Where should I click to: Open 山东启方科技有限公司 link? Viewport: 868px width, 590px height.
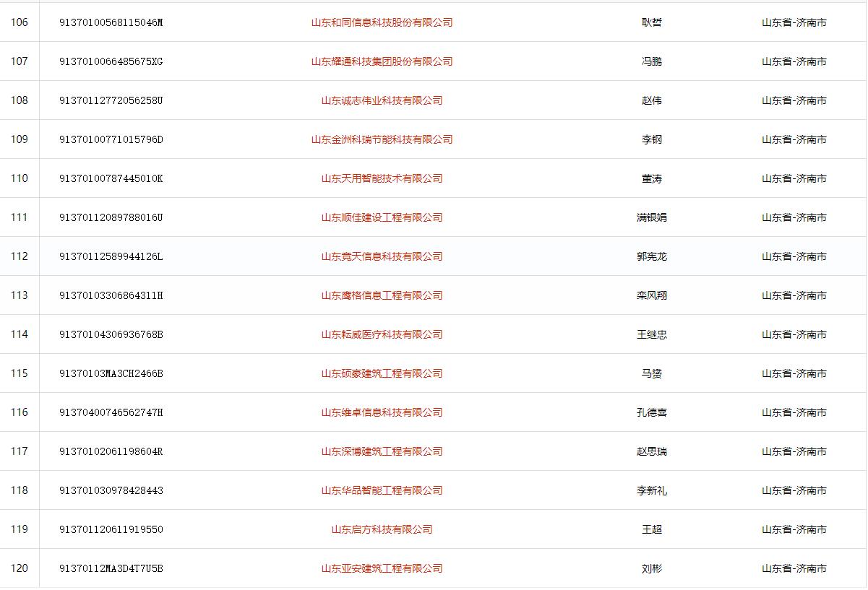click(x=382, y=529)
